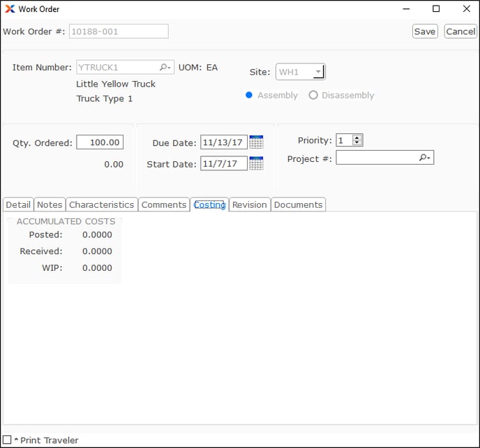Screen dimensions: 480x448
Task: Increase Priority with the up arrow
Action: [x=357, y=137]
